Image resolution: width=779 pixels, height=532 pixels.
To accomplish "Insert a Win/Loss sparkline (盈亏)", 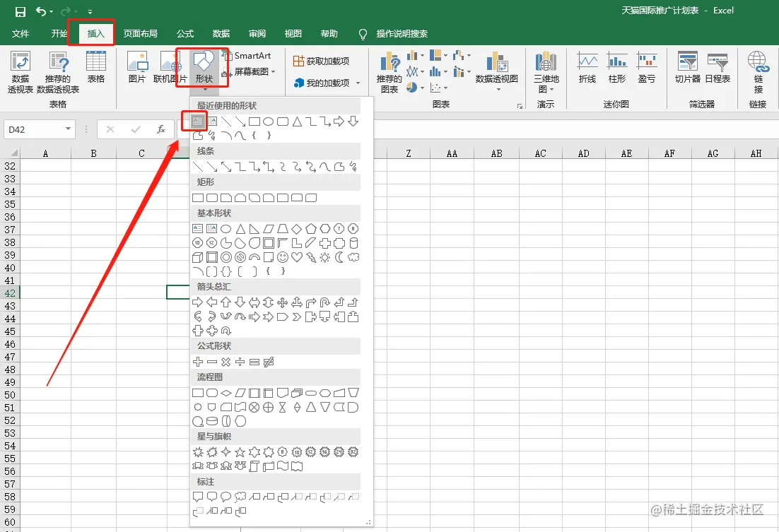I will (x=647, y=67).
